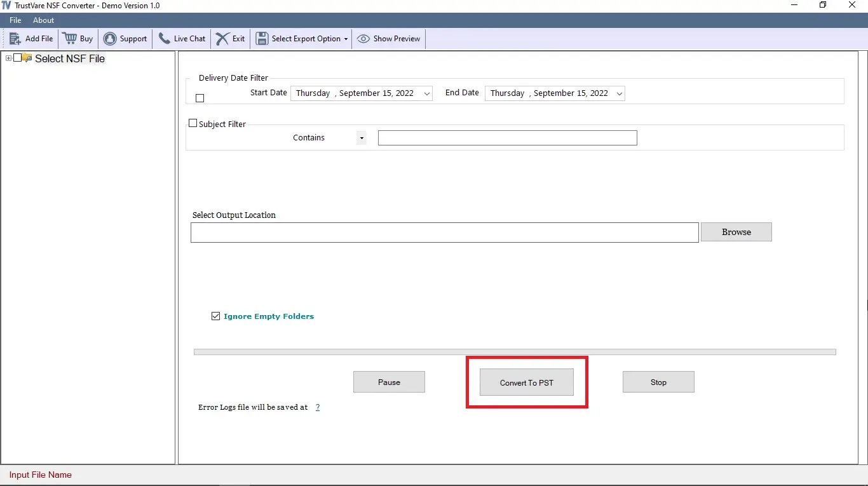Click the Buy shopping cart icon
Screen dimensions: 868x486
click(x=69, y=39)
